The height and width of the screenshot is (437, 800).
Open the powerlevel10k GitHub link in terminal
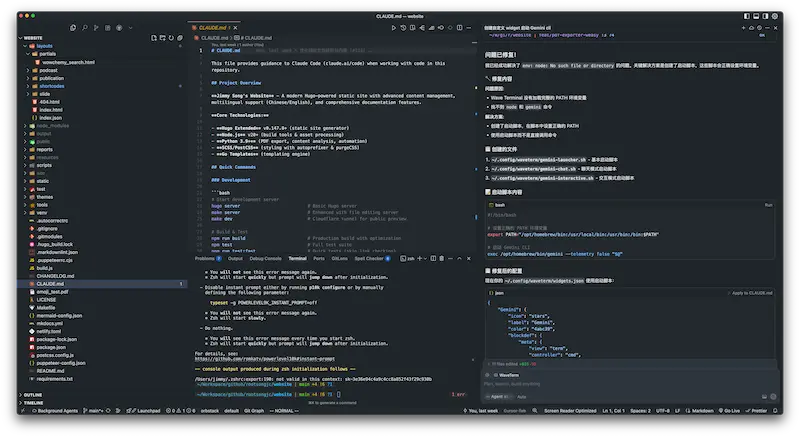pyautogui.click(x=265, y=358)
